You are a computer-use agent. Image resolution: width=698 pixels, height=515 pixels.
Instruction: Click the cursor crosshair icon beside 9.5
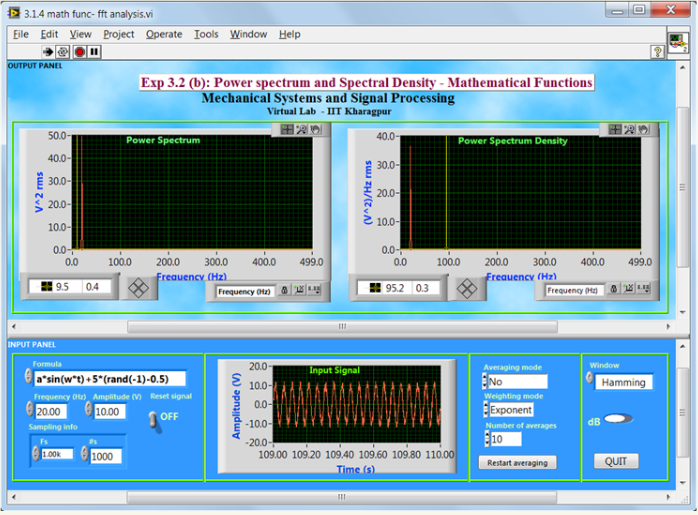coord(46,286)
